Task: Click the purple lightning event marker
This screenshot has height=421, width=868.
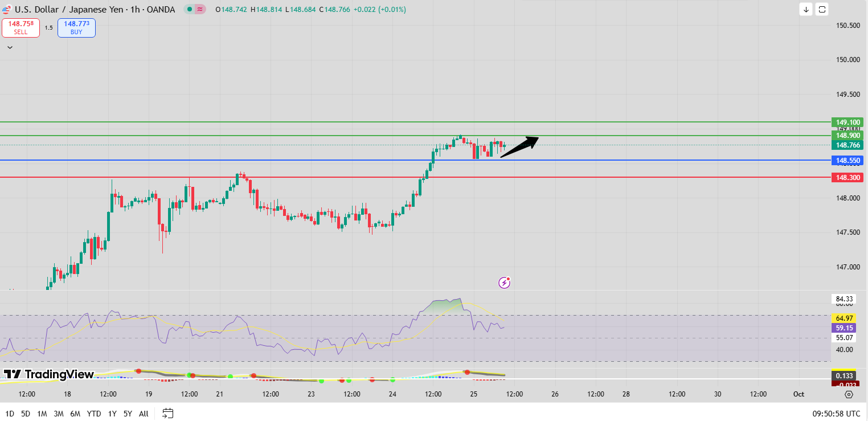Action: pyautogui.click(x=504, y=282)
